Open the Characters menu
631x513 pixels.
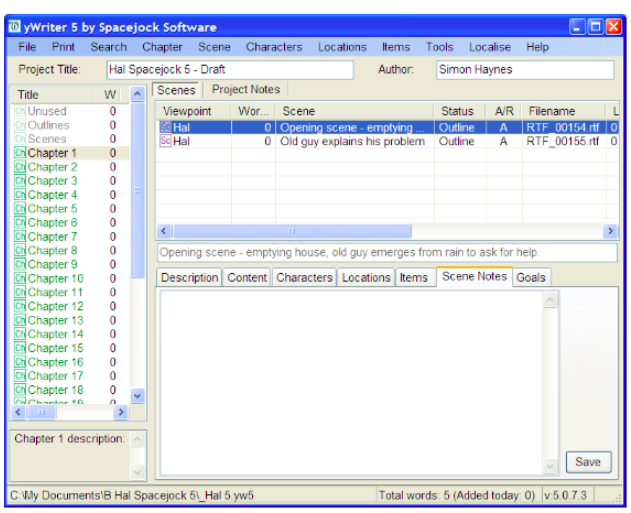pos(273,47)
